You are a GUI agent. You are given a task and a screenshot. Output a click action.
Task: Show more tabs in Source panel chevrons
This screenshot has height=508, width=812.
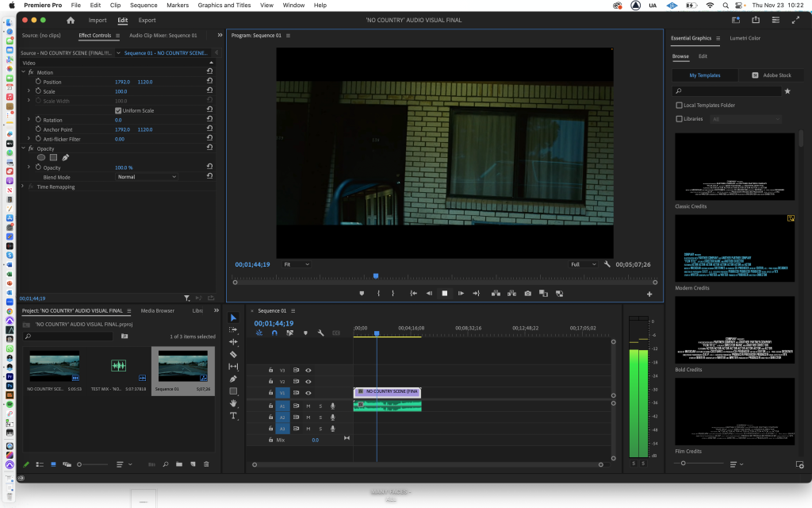coord(220,35)
